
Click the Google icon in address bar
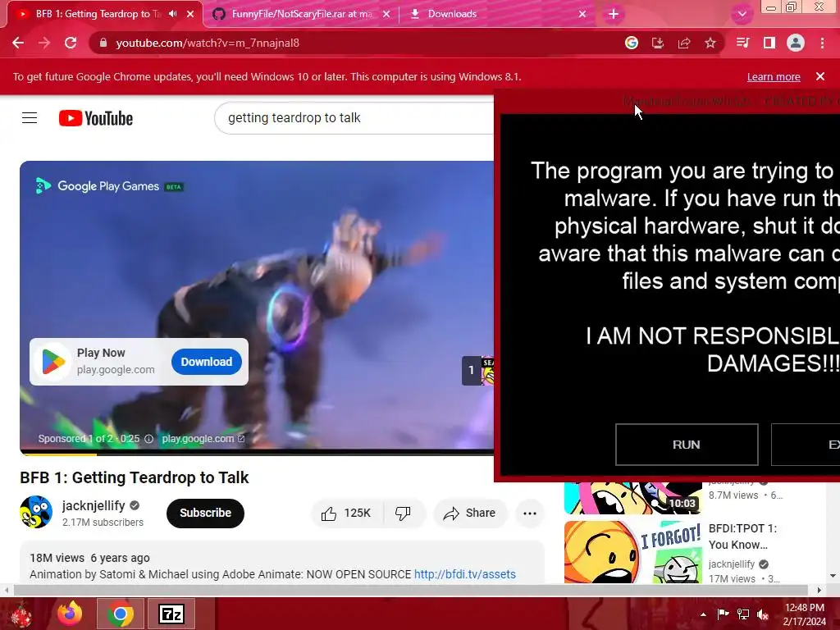pos(632,43)
